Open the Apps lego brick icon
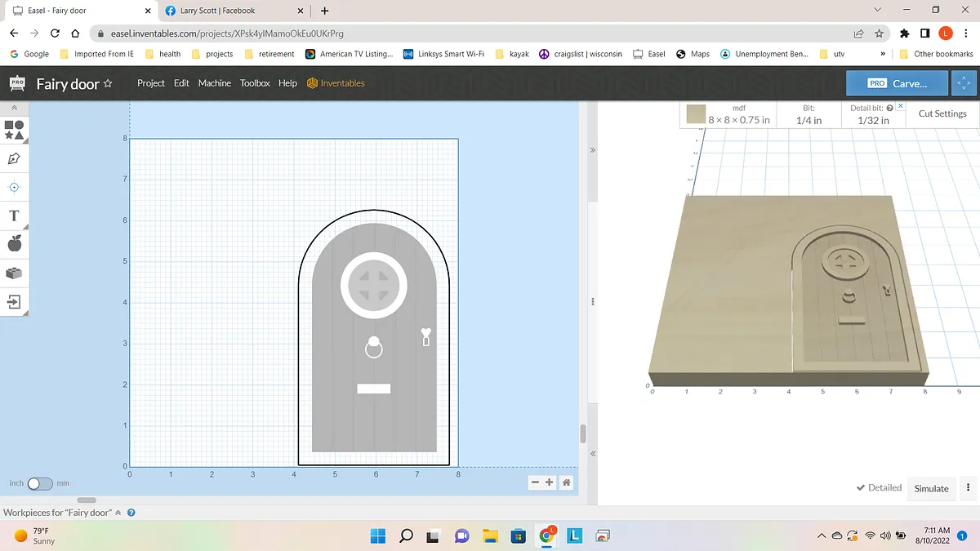Image resolution: width=980 pixels, height=551 pixels. [x=14, y=273]
